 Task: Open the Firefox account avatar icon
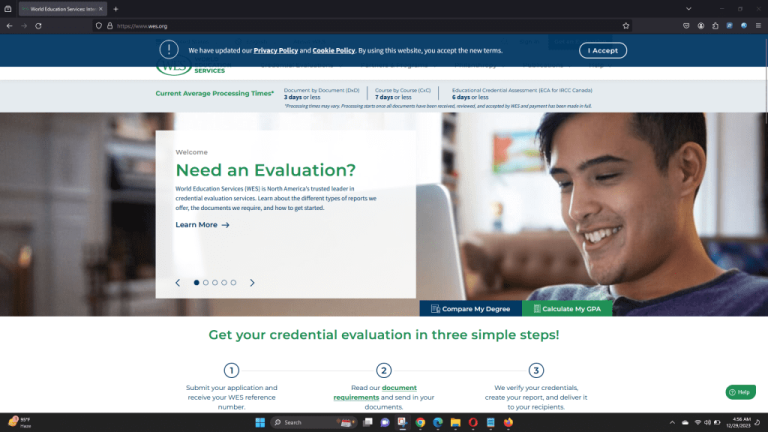(700, 26)
